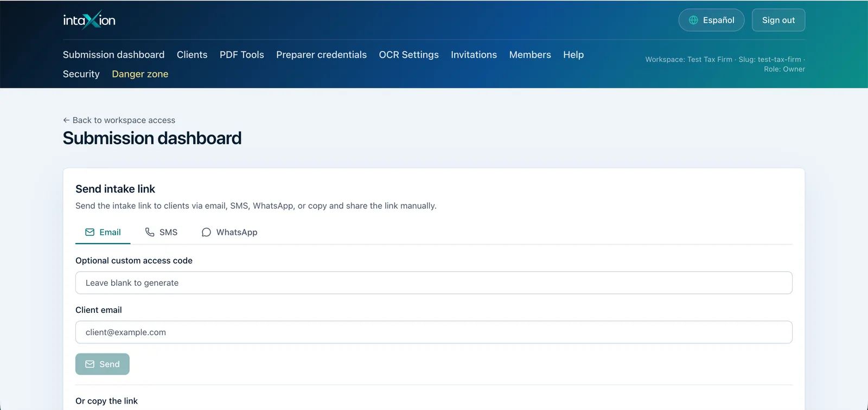Click the phone icon on SMS tab
This screenshot has height=410, width=868.
[x=150, y=232]
